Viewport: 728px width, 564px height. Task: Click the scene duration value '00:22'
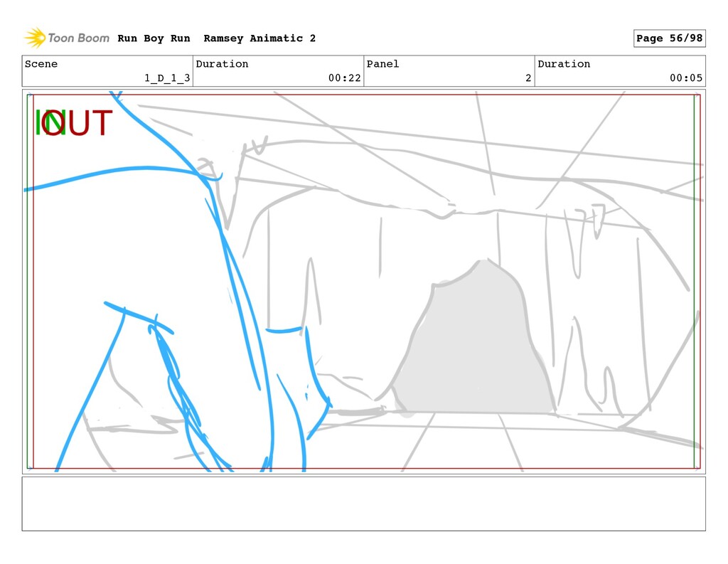pos(345,78)
